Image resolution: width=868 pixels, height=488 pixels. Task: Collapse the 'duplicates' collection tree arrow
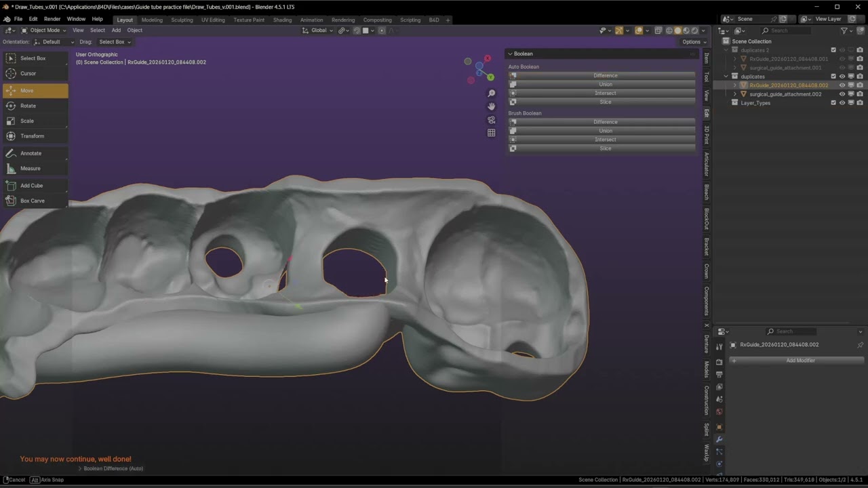click(x=726, y=77)
